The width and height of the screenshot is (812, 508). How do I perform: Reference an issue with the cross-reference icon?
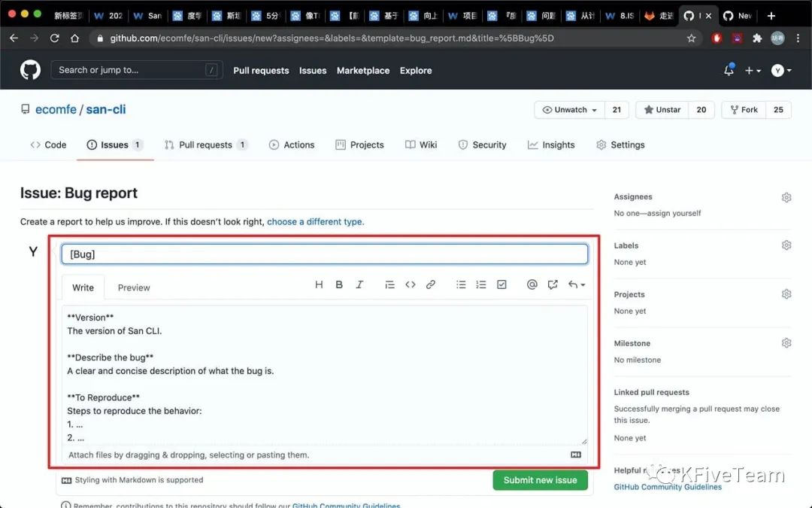[553, 284]
